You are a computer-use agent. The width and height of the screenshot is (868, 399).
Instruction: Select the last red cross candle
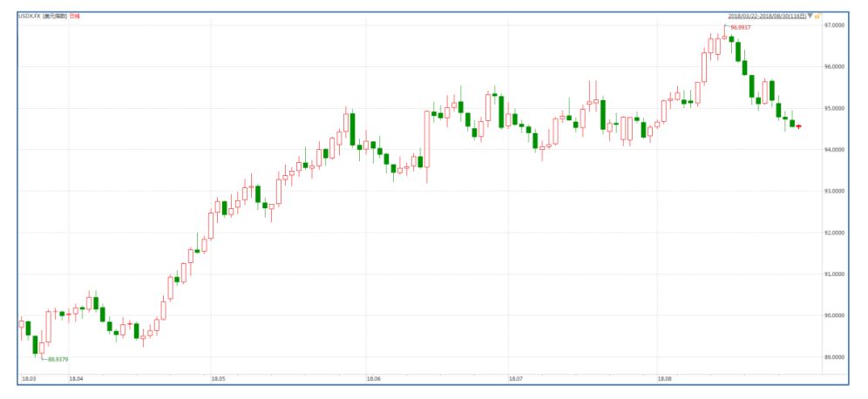[x=799, y=126]
